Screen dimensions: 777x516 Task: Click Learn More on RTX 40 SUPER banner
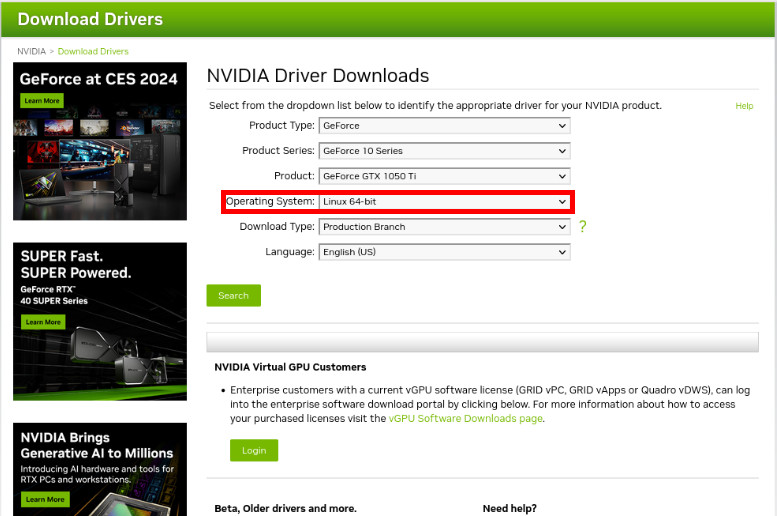43,322
